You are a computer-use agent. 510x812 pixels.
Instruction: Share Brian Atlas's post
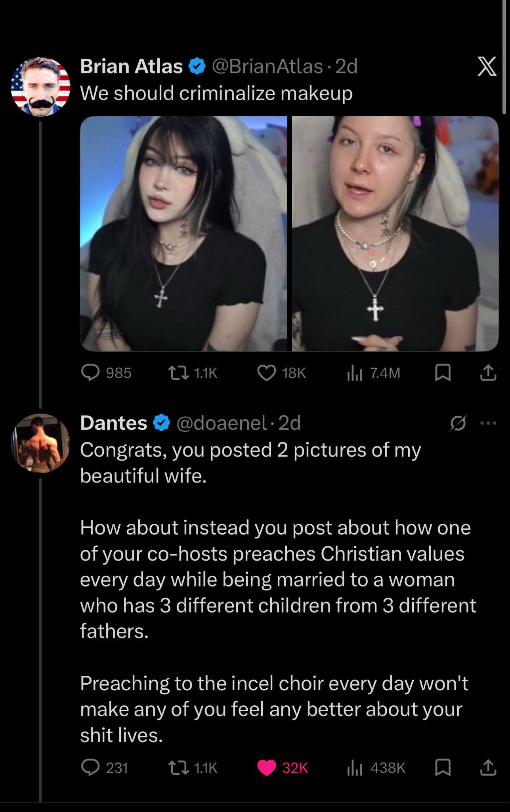pos(488,373)
